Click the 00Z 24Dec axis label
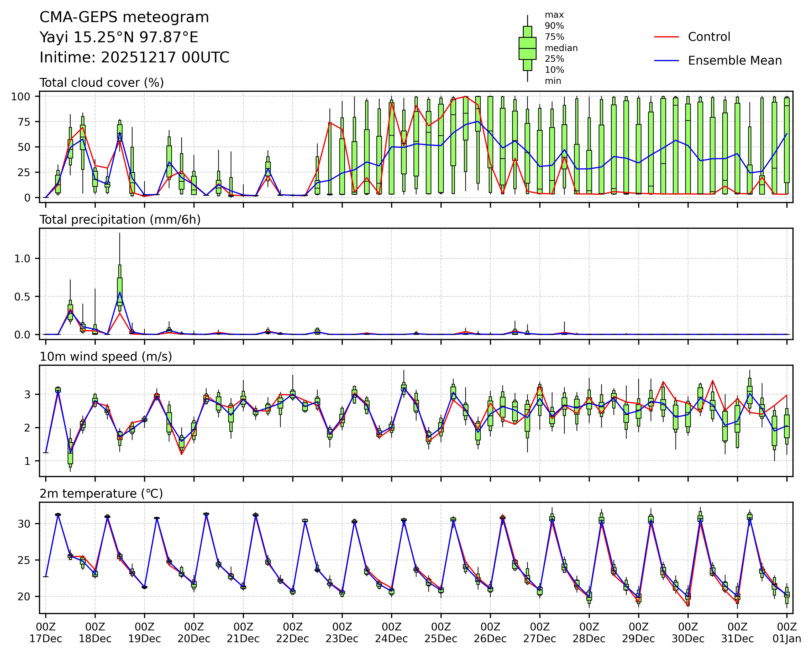Viewport: 812px width, 655px height. click(x=391, y=633)
